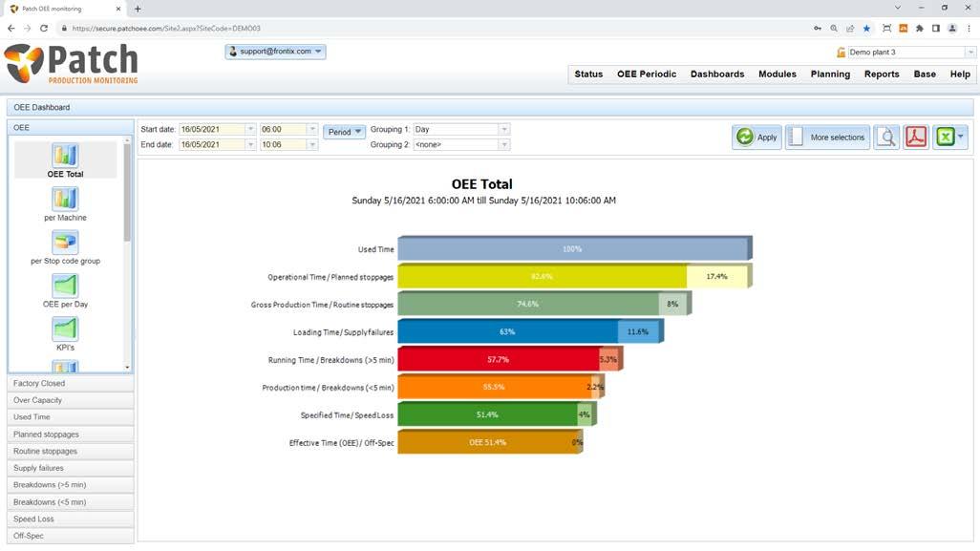This screenshot has width=980, height=551.
Task: Open the Reports menu
Action: tap(882, 74)
